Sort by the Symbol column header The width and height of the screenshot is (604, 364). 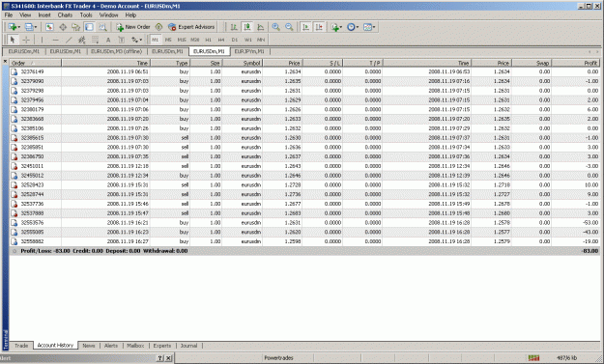(x=243, y=63)
